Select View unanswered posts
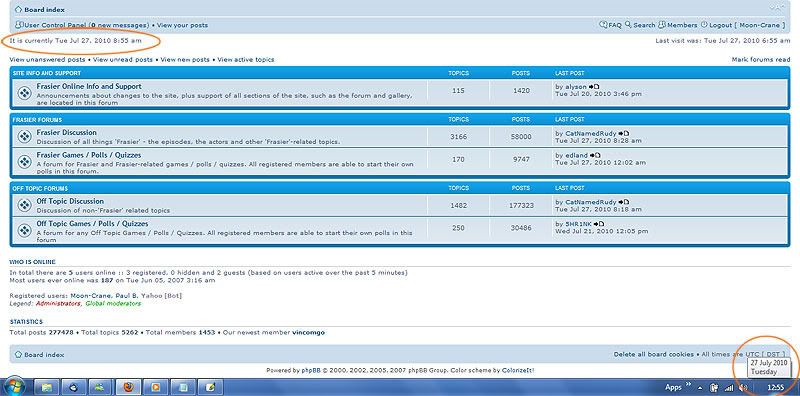This screenshot has height=396, width=800. 47,60
